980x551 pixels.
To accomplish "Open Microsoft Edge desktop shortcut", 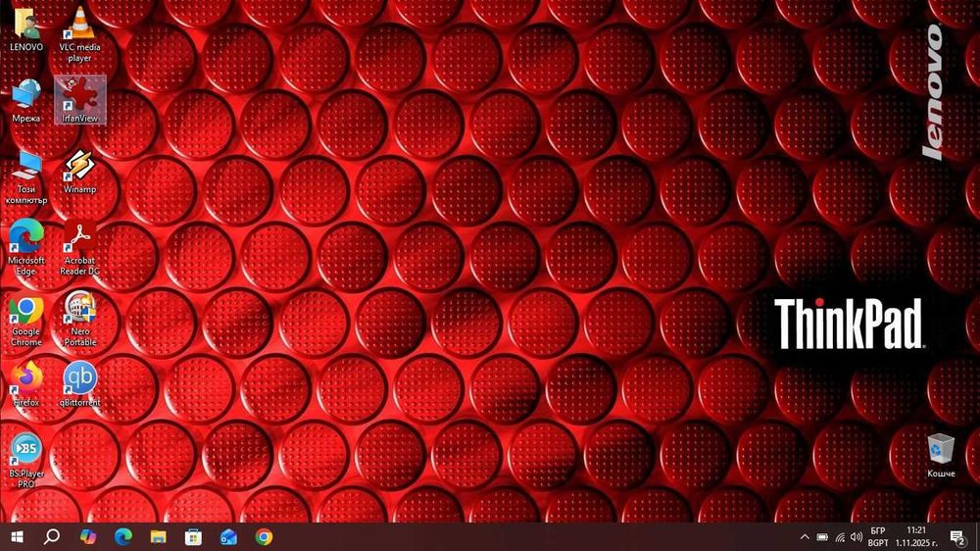I will click(x=26, y=248).
